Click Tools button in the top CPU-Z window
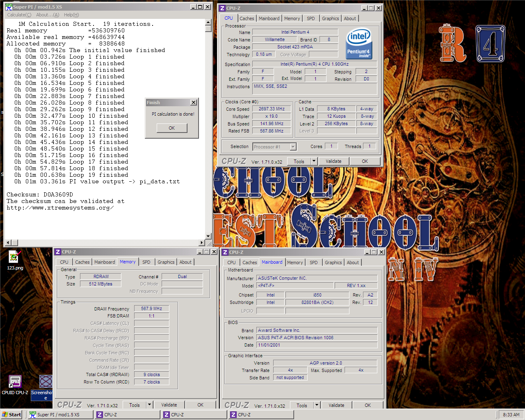The image size is (525, 420). click(299, 161)
